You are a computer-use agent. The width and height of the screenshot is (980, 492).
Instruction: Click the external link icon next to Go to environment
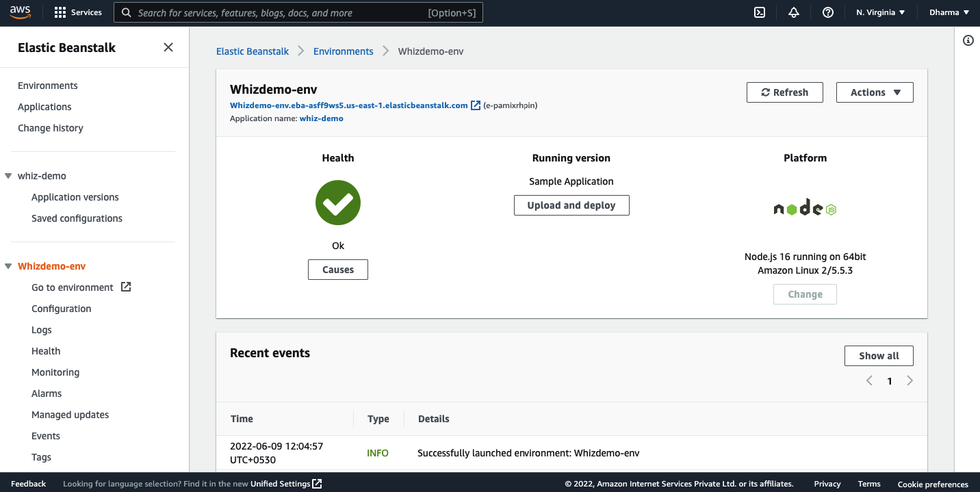coord(126,287)
